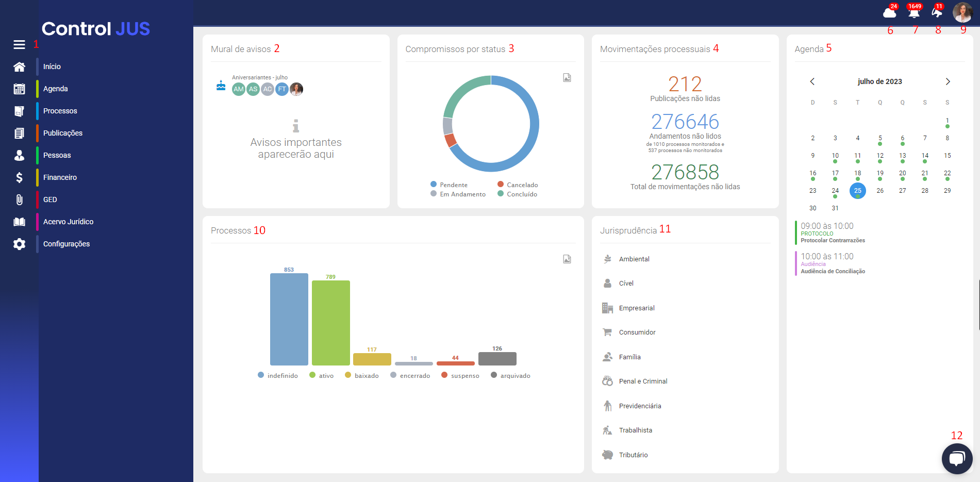Go to previous month in calendar
The height and width of the screenshot is (482, 980).
(x=812, y=81)
